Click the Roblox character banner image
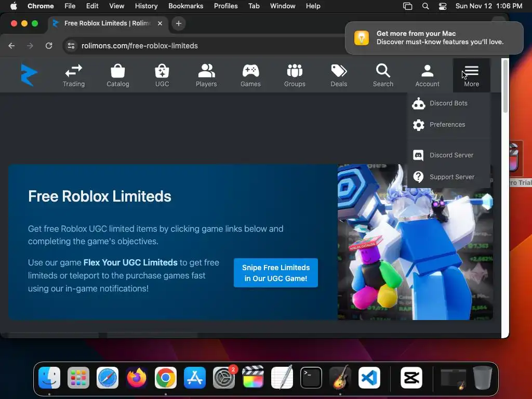This screenshot has width=532, height=399. (x=415, y=242)
